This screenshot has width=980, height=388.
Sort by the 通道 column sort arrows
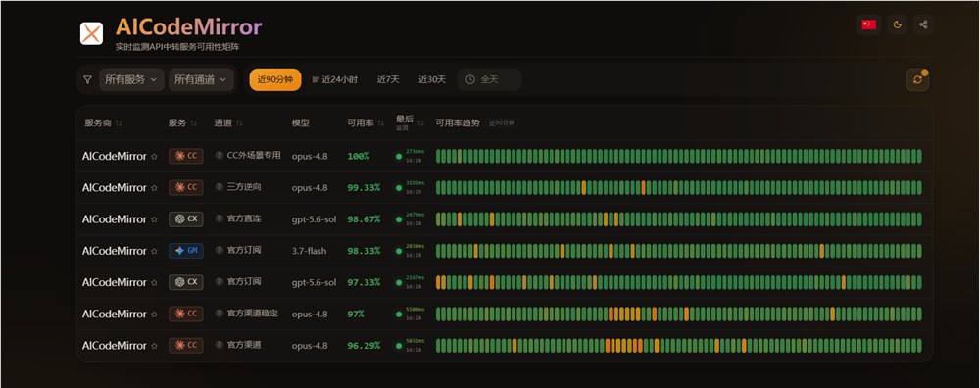(x=239, y=123)
